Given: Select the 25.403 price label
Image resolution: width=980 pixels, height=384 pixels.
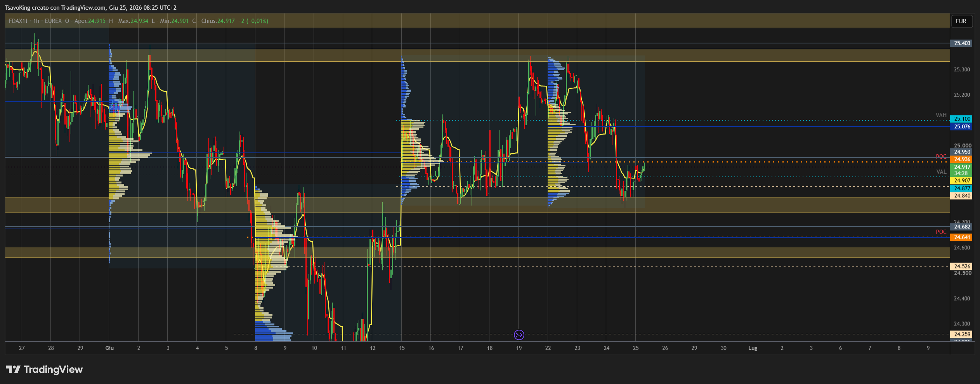Looking at the screenshot, I should [x=961, y=43].
